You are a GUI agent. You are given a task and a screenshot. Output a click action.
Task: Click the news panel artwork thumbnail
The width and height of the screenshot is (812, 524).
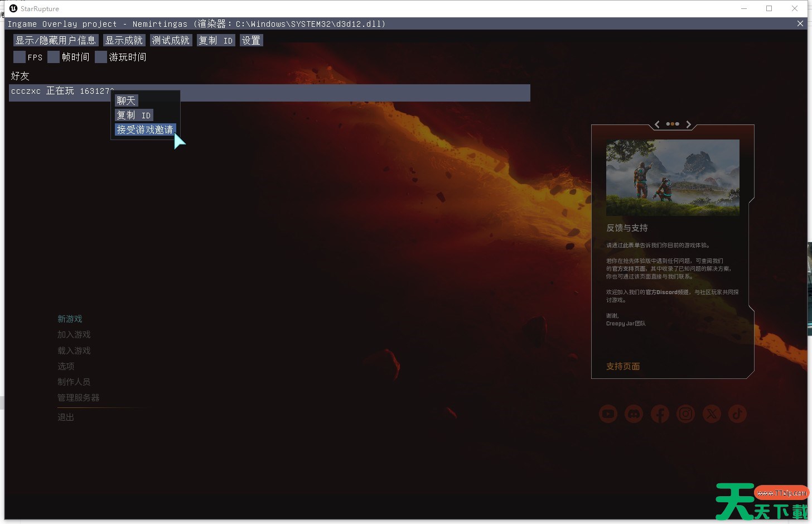tap(673, 177)
